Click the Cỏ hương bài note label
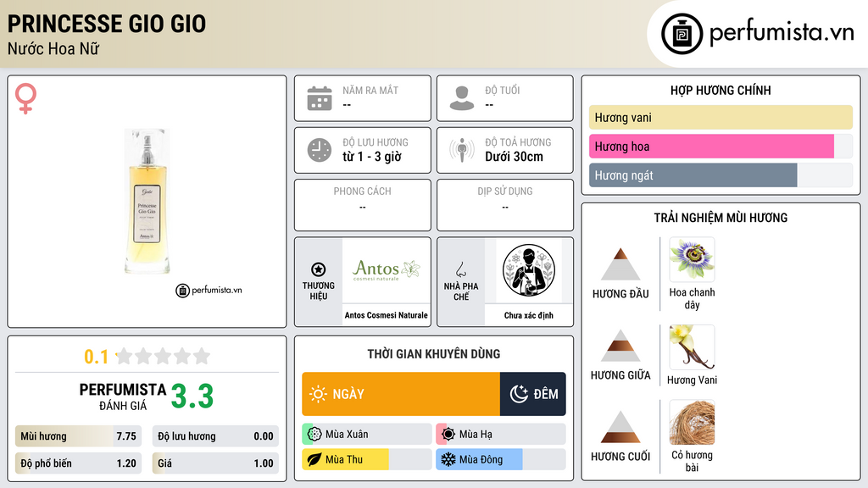Viewport: 868px width, 488px height. (x=692, y=461)
